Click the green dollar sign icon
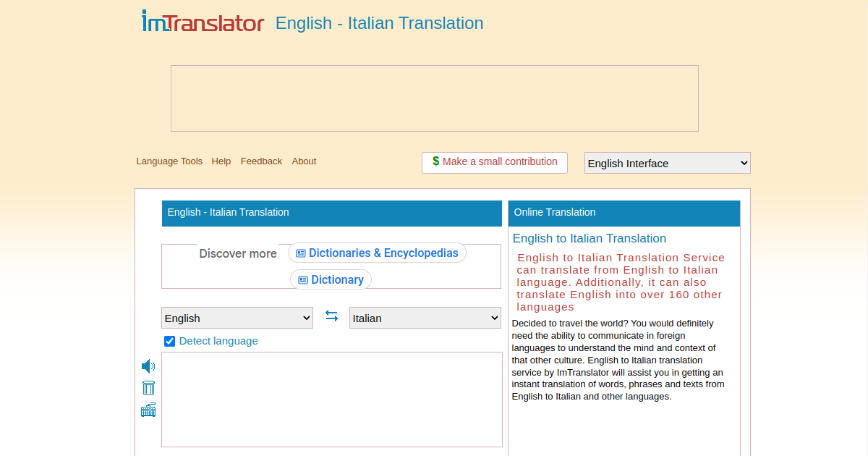 (x=435, y=161)
